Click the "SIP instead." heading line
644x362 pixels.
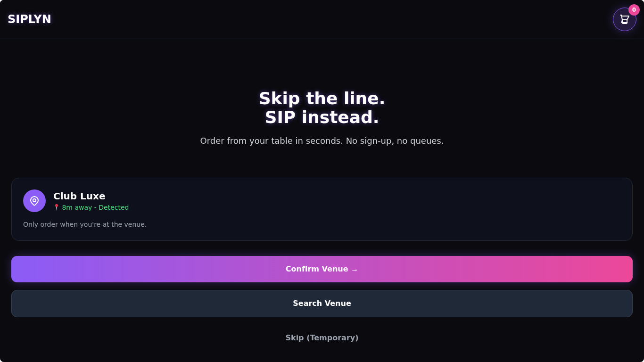[x=322, y=117]
